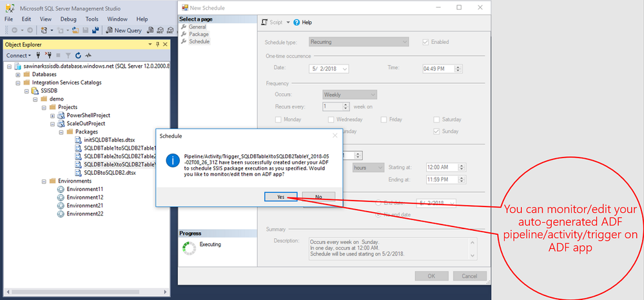The image size is (644, 300).
Task: Collapse the sawinarkssisdb server node
Action: point(10,66)
